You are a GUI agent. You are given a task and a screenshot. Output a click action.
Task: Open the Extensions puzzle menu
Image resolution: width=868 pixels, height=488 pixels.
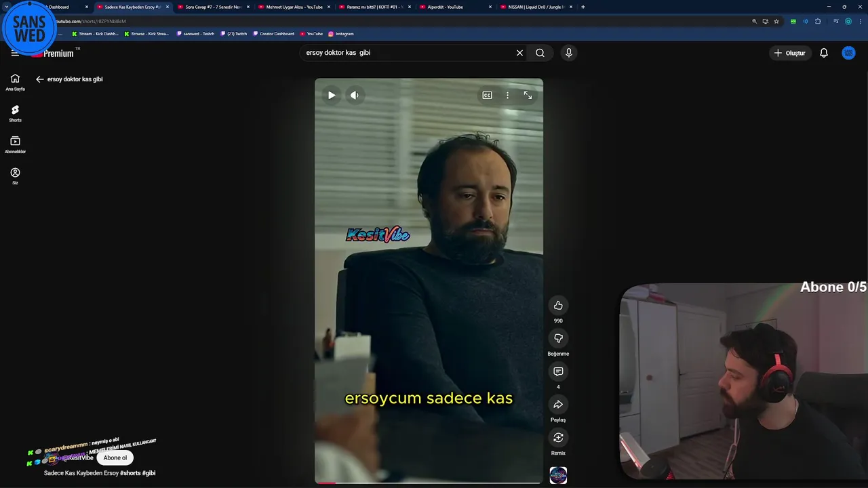pos(818,21)
